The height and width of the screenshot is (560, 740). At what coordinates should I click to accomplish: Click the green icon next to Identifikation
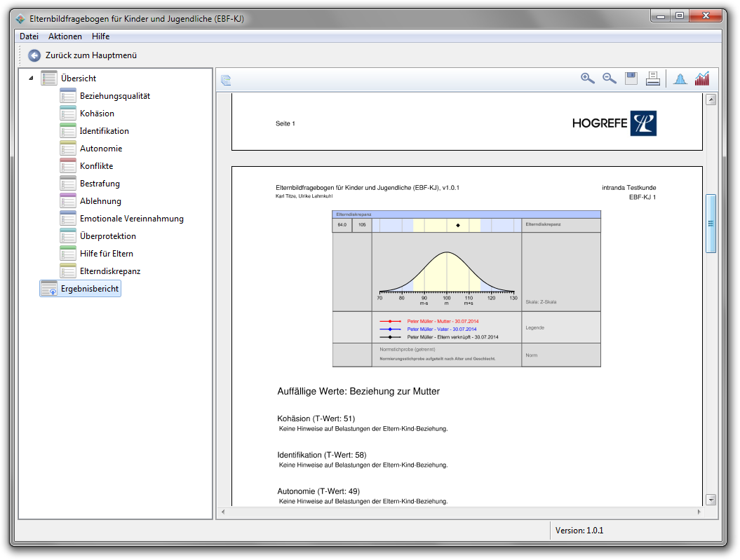click(68, 130)
